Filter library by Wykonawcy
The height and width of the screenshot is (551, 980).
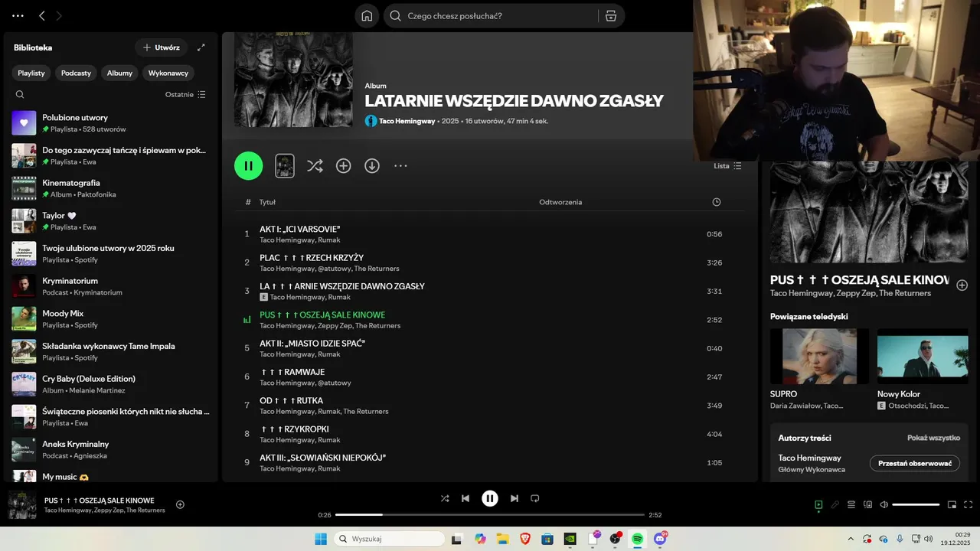[168, 73]
